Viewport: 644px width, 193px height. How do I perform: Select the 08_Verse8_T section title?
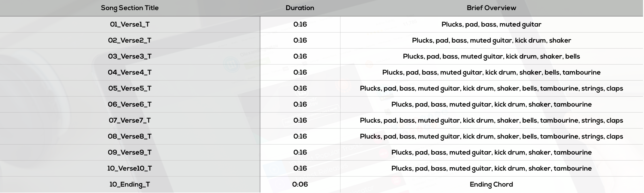(x=130, y=136)
